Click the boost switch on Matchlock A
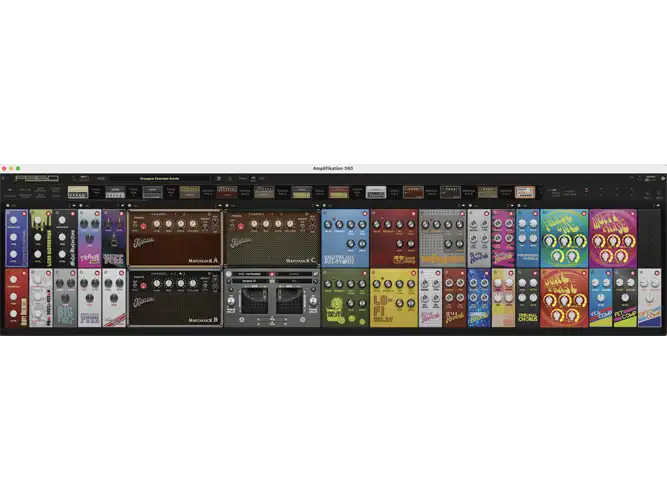The image size is (667, 500). tap(206, 226)
